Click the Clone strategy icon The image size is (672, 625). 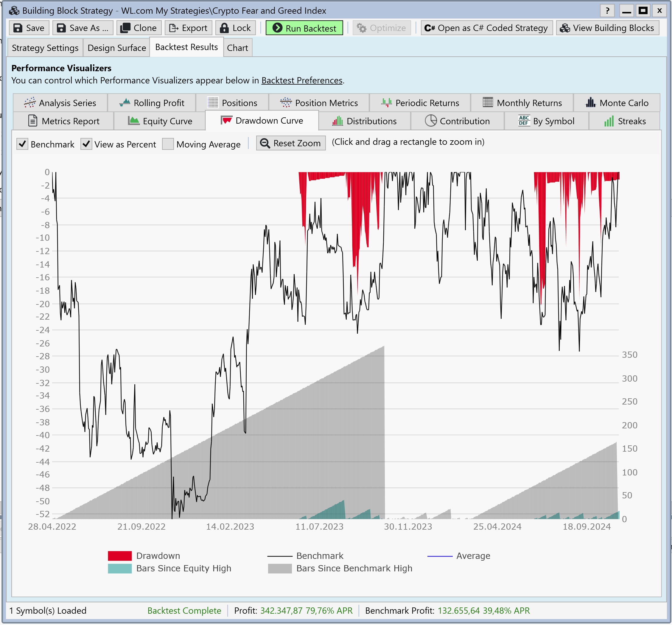(x=125, y=28)
